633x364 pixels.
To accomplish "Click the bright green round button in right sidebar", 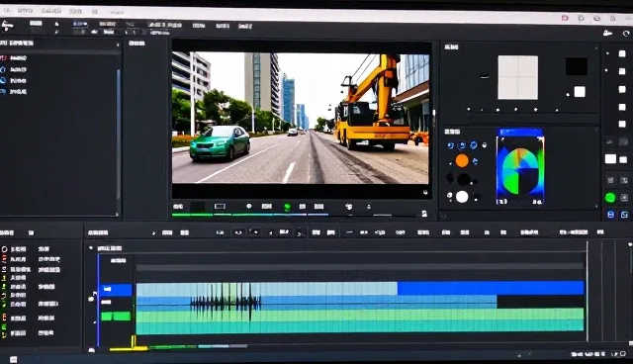I will (x=610, y=198).
